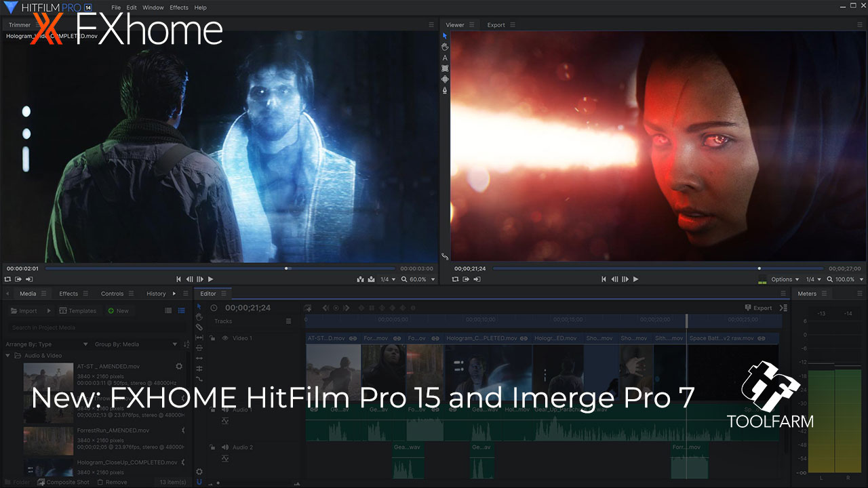Click the Trimmer playback scrub bar

coord(220,268)
